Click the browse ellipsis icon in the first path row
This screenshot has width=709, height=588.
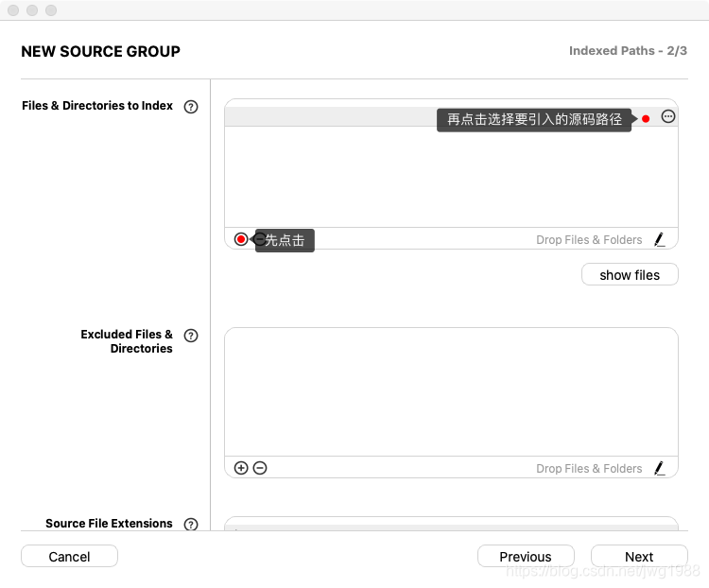pos(668,116)
